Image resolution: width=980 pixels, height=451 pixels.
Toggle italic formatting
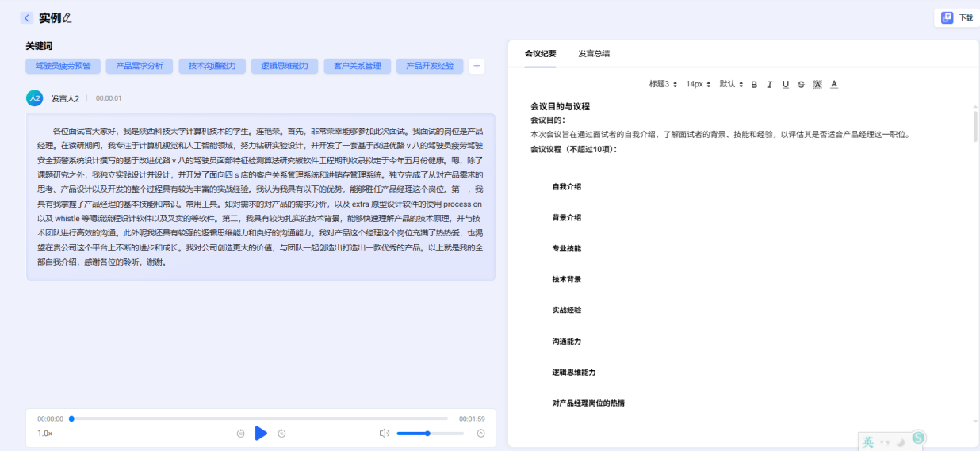coord(770,84)
